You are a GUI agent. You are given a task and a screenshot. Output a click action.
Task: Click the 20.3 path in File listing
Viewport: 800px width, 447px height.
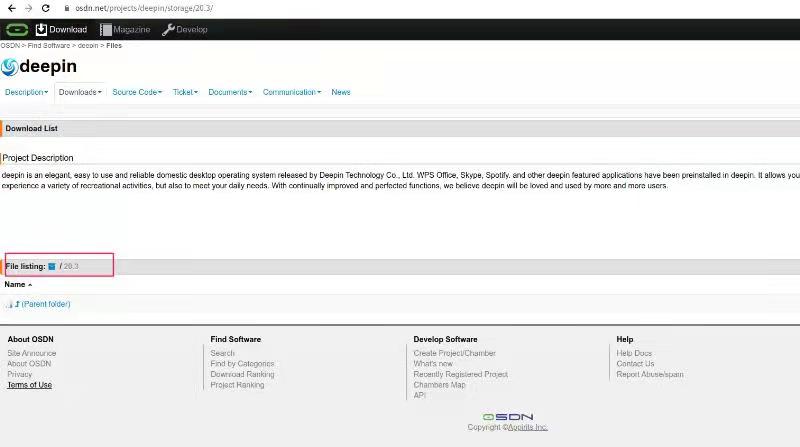tap(71, 266)
